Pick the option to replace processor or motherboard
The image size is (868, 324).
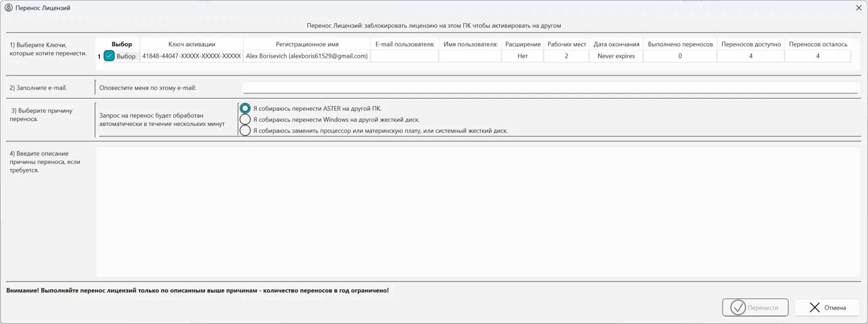coord(245,131)
